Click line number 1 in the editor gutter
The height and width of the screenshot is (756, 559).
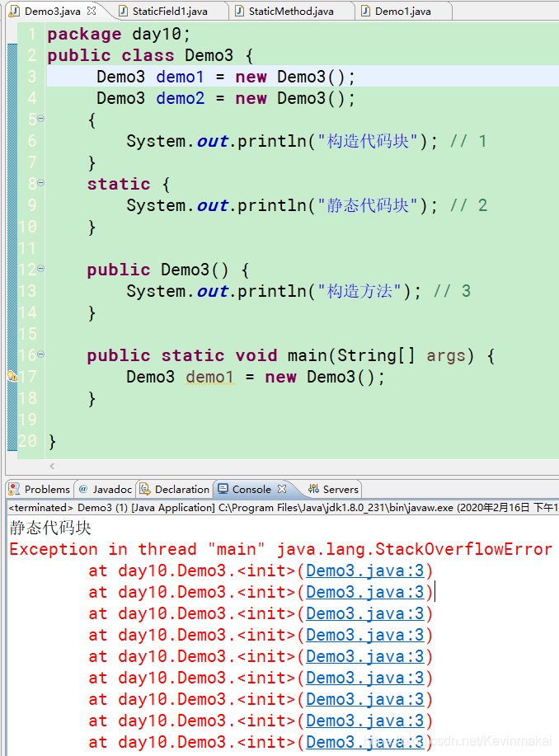[32, 34]
